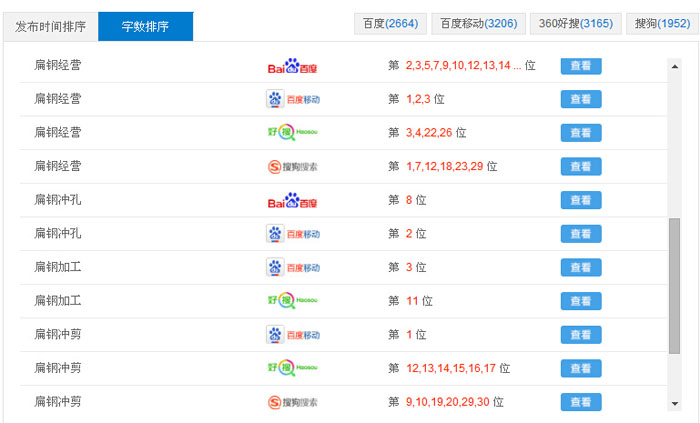Click 百度移动 logo in 扁钢经营 row
700x423 pixels.
point(293,99)
